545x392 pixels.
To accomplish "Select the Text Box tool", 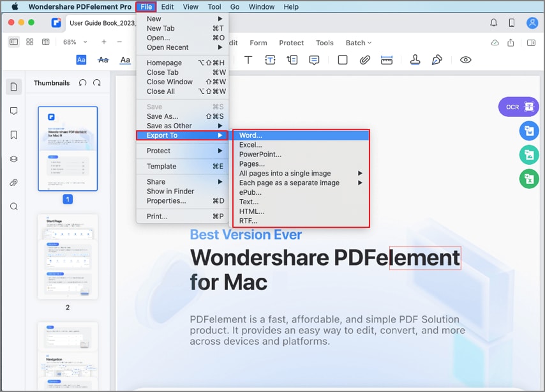I will [270, 60].
